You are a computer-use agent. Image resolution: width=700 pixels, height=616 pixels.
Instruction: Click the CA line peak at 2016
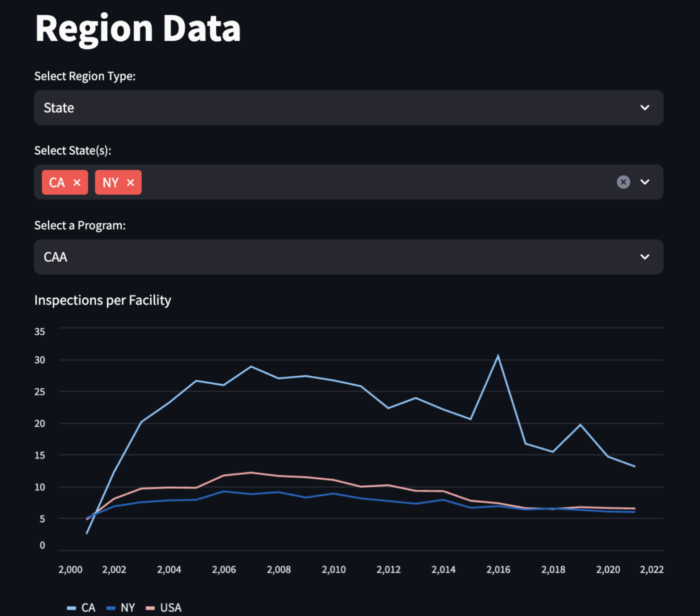pyautogui.click(x=498, y=356)
